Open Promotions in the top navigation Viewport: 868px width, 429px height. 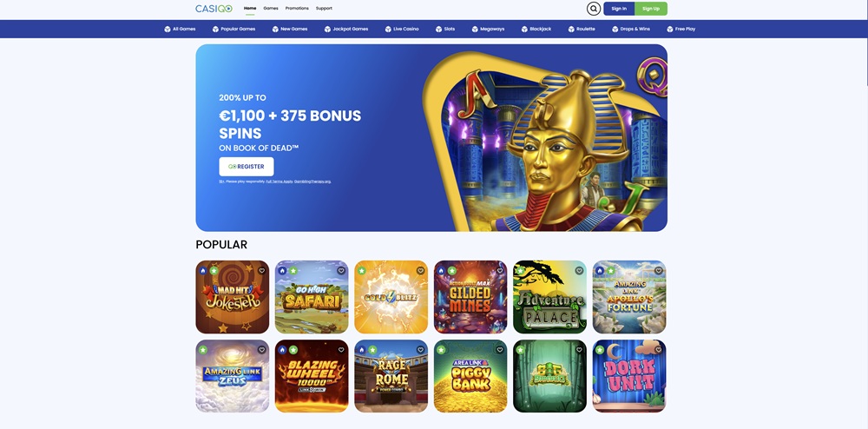click(297, 9)
